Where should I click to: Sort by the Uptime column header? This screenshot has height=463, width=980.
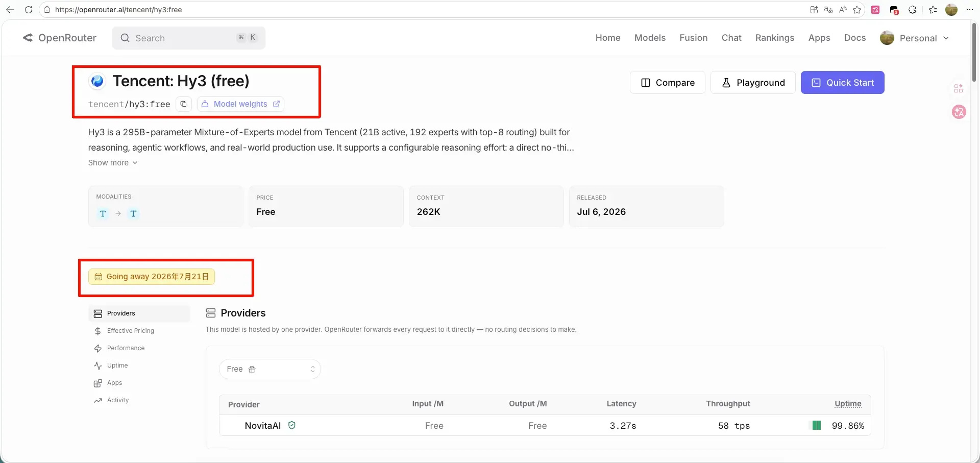click(848, 404)
